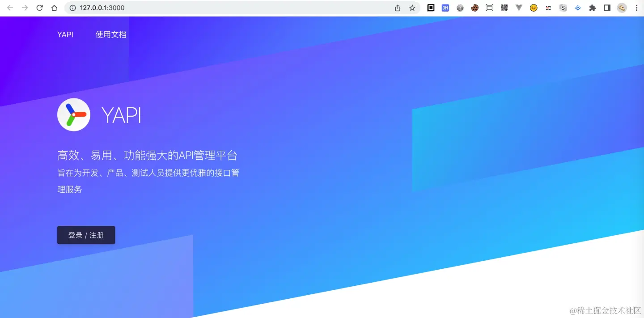Click the YAPI pinwheel logo
The image size is (644, 318).
coord(74,114)
